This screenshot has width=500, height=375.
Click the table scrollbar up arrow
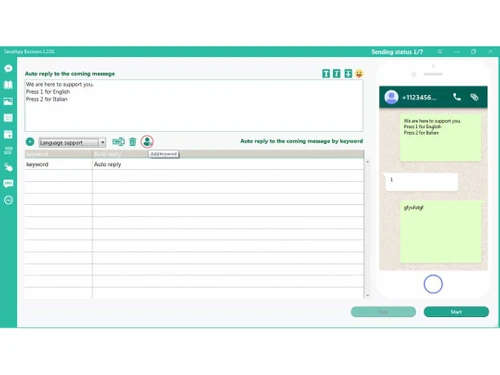pyautogui.click(x=367, y=162)
